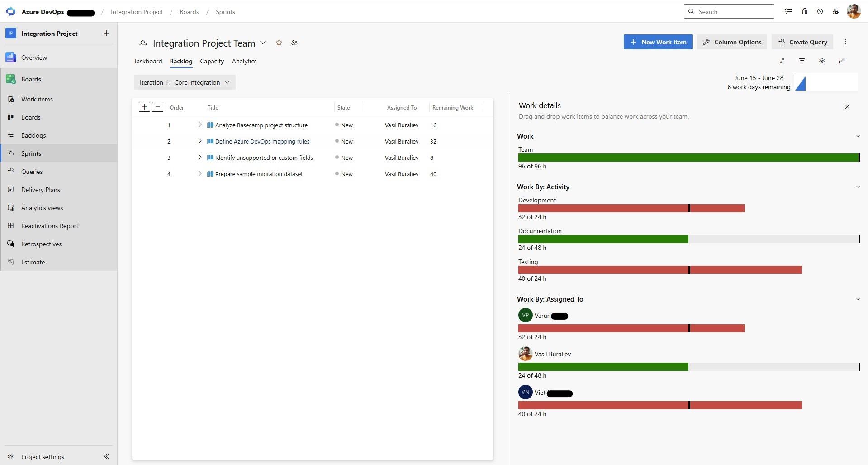The width and height of the screenshot is (868, 465).
Task: Open Boards sub-item under Boards hub
Action: pos(31,117)
